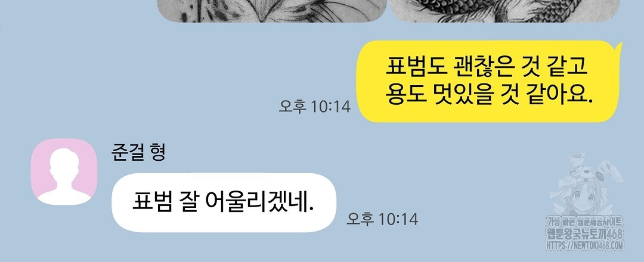Click the pointed tail of the yellow bubble

coord(618,46)
